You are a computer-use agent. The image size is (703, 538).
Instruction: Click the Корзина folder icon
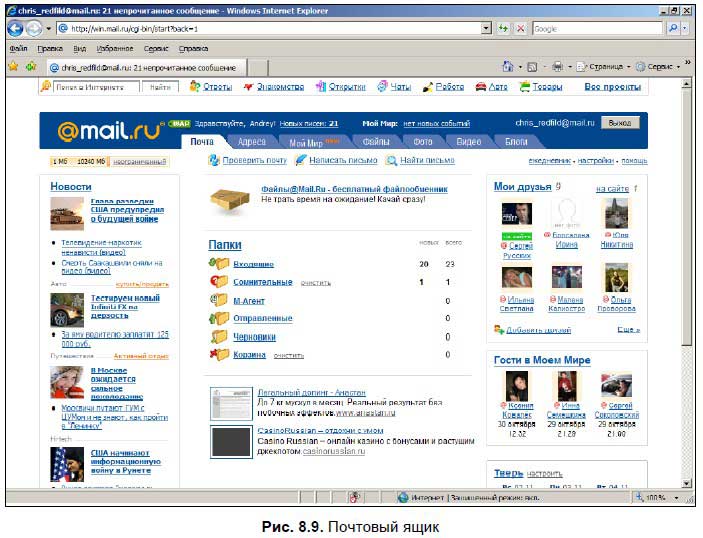(219, 354)
